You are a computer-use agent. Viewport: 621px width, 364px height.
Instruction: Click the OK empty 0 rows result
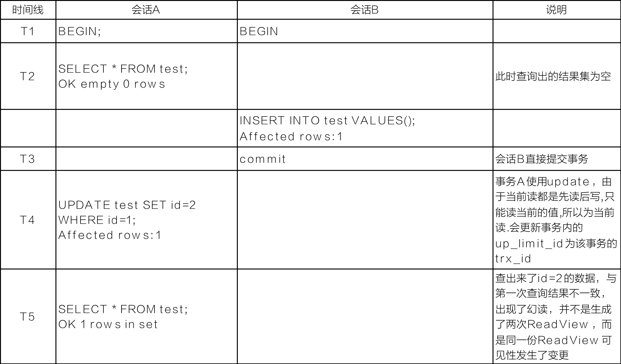pyautogui.click(x=112, y=84)
